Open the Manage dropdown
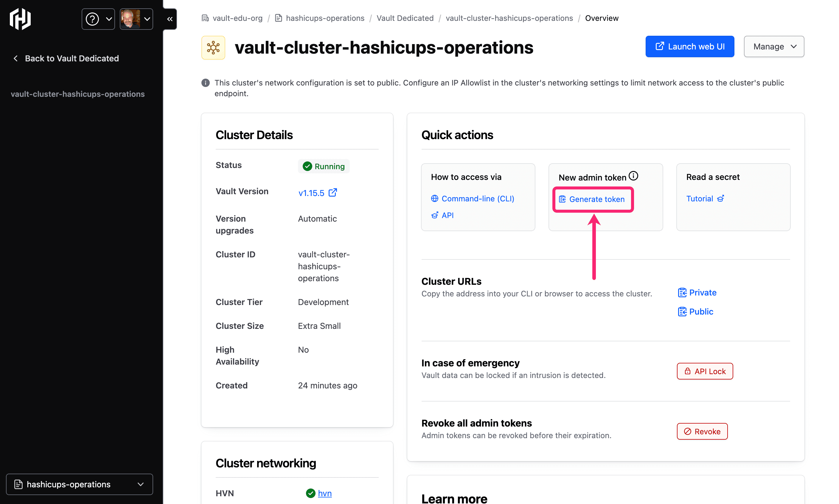 pos(774,46)
